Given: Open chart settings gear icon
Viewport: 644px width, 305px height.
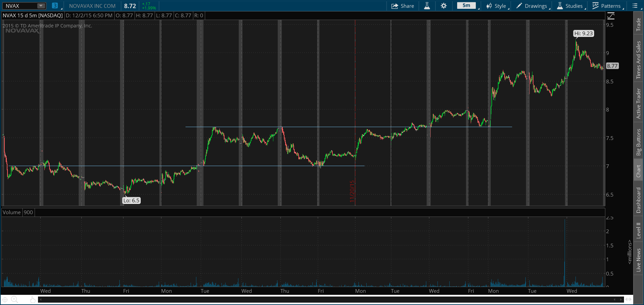Looking at the screenshot, I should (444, 6).
